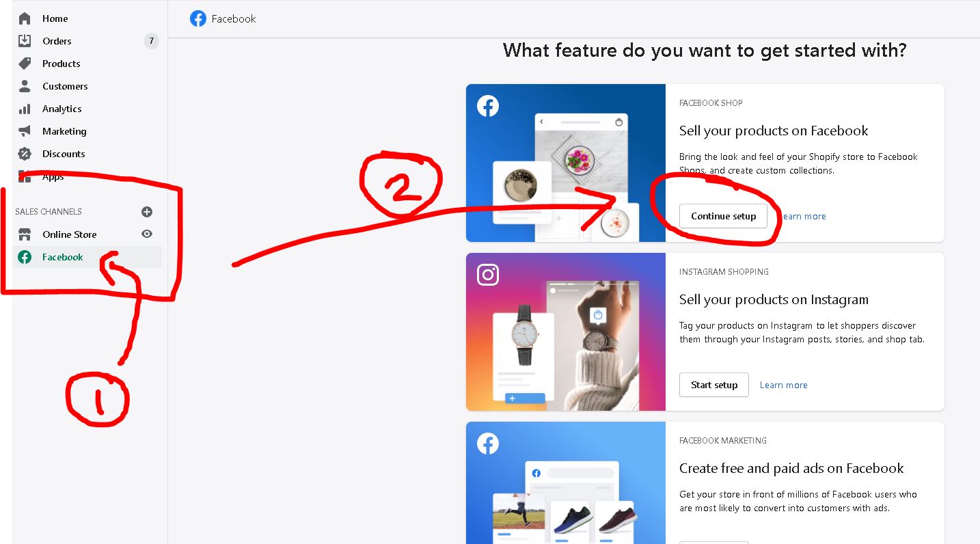
Task: Click the Marketing megaphone icon
Action: click(25, 131)
